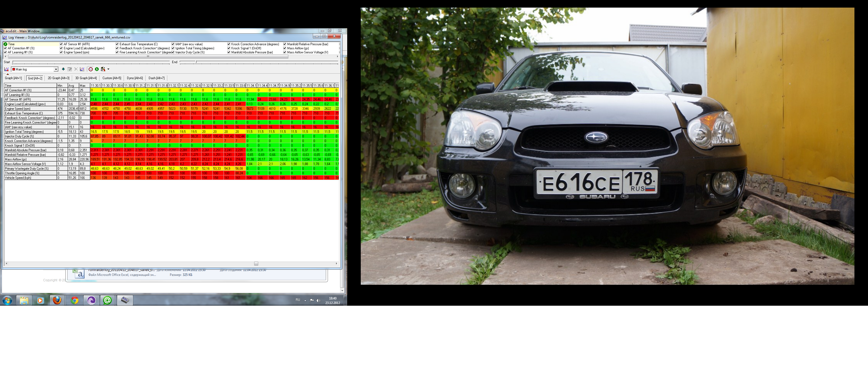Click right arrow of grid horizontal scrollbar
The width and height of the screenshot is (868, 374).
336,264
